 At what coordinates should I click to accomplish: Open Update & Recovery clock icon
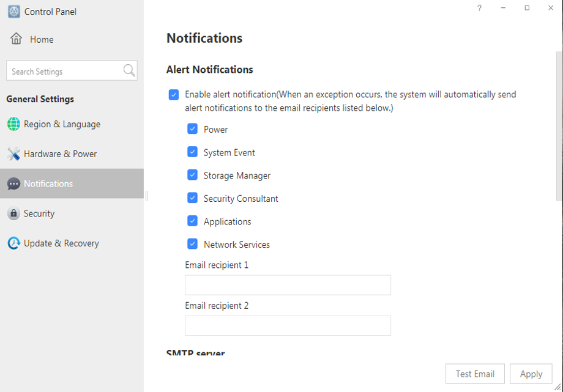13,243
